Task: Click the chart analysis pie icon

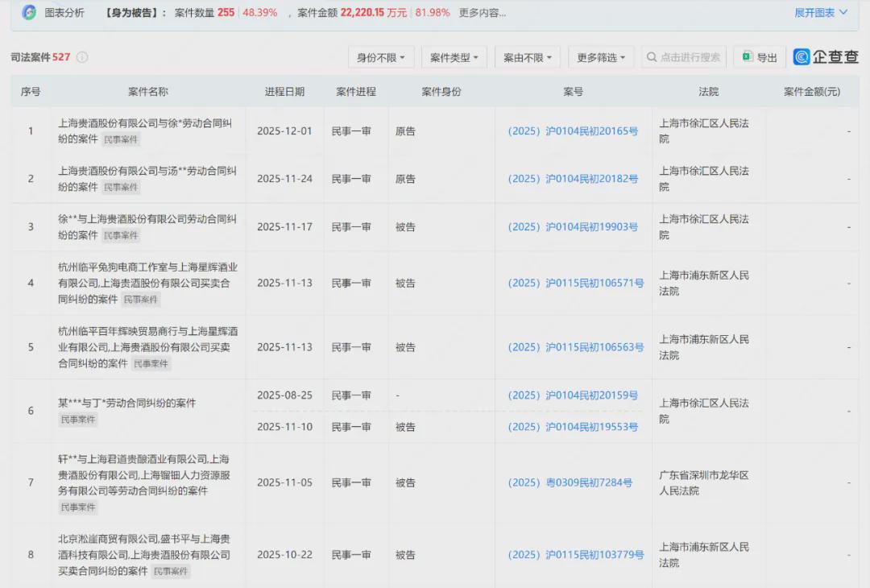Action: (x=29, y=13)
